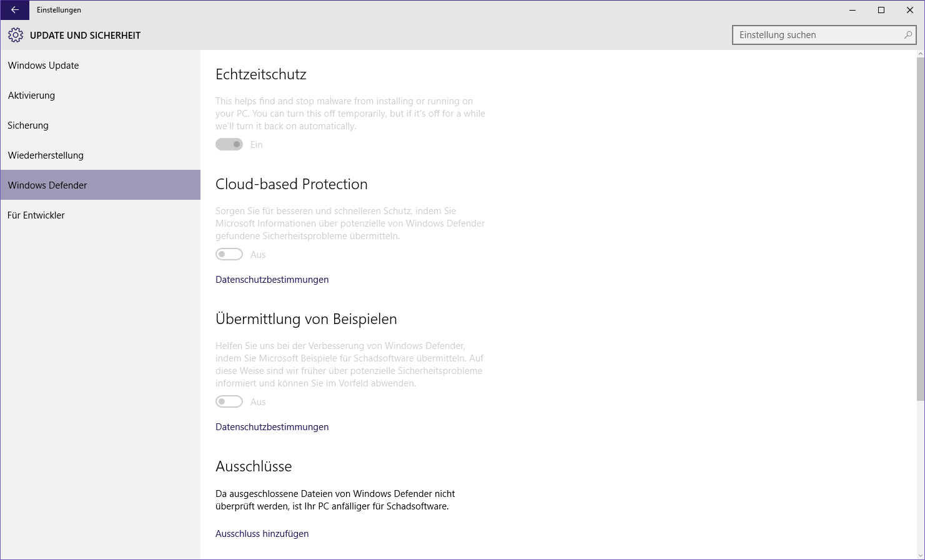
Task: Click scrollbar up arrow
Action: (x=920, y=54)
